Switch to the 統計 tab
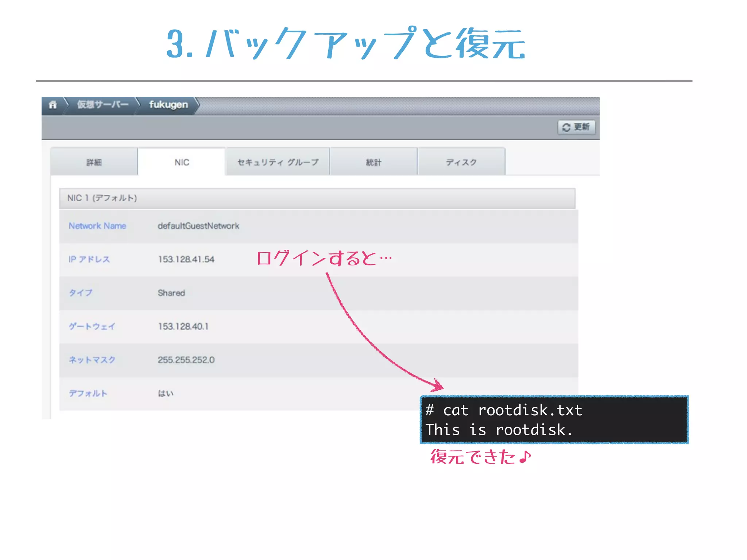This screenshot has height=560, width=747. 373,162
